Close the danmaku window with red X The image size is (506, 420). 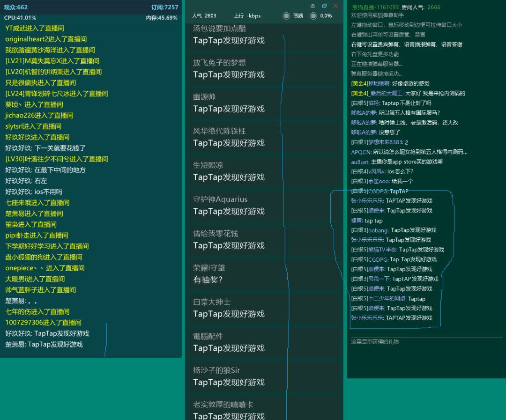(x=335, y=6)
